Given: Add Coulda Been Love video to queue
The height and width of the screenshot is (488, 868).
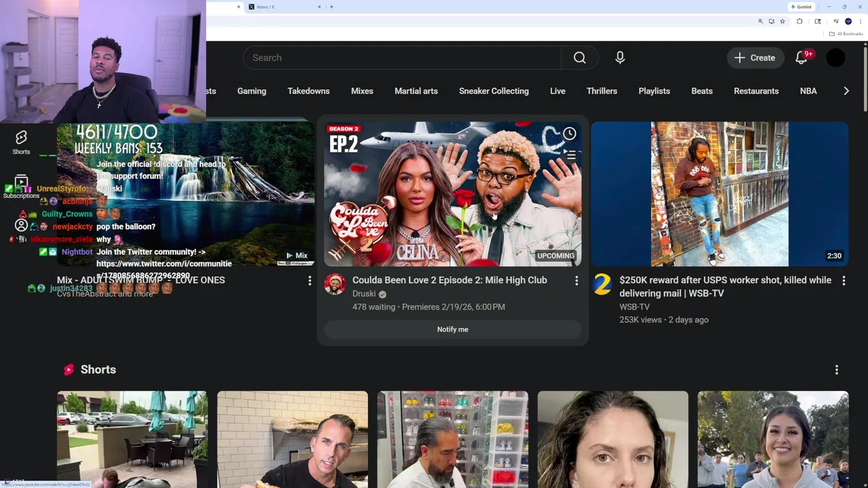Looking at the screenshot, I should tap(569, 155).
